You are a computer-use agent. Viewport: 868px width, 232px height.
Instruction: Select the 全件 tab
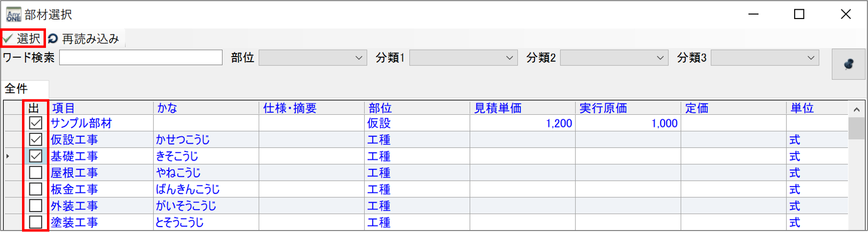(17, 89)
